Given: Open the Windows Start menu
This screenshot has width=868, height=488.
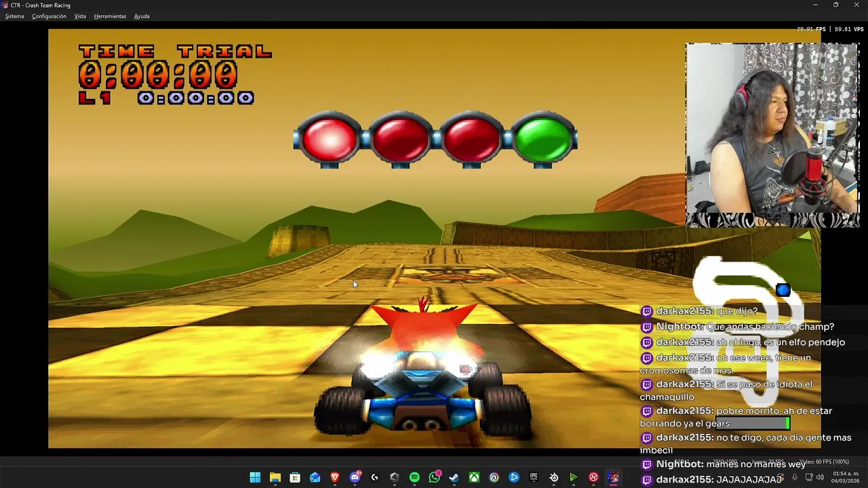Looking at the screenshot, I should click(x=255, y=478).
